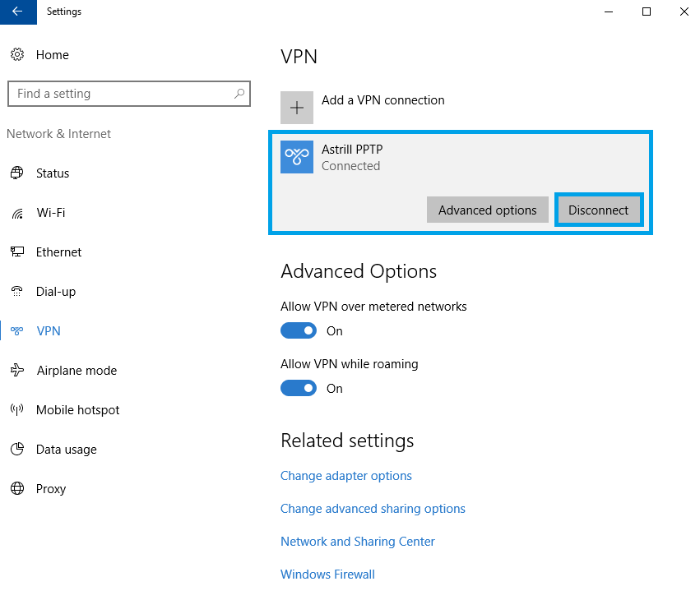Go to Mobile hotspot settings
This screenshot has width=700, height=600.
[77, 410]
